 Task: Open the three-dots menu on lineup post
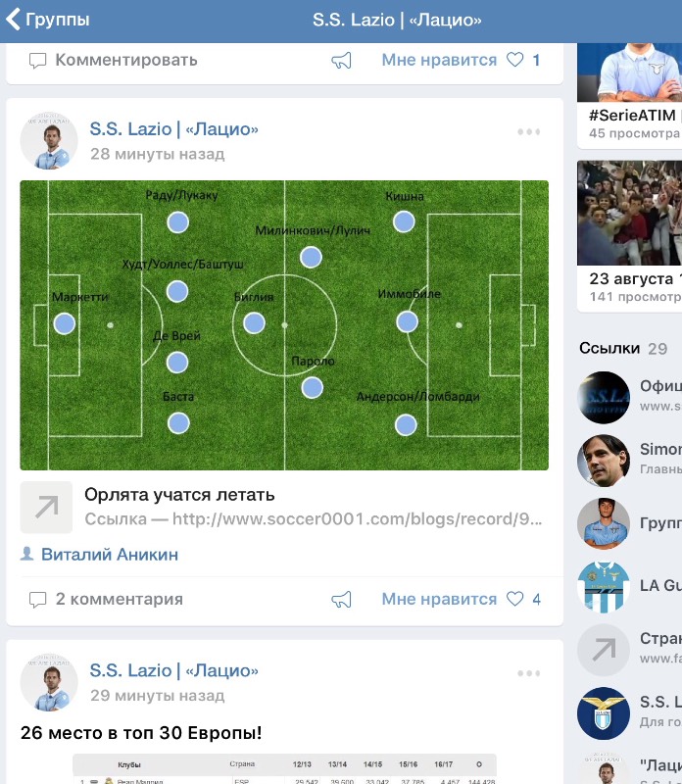(528, 132)
